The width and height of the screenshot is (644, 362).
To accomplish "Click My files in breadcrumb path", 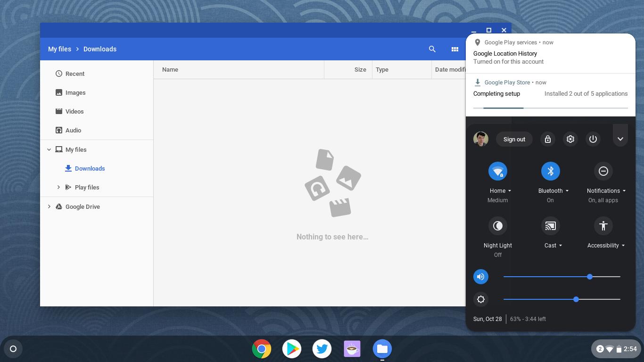I will [59, 49].
